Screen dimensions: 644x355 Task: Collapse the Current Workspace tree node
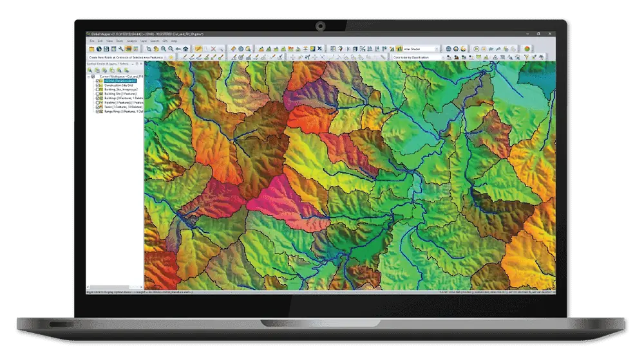click(x=88, y=77)
